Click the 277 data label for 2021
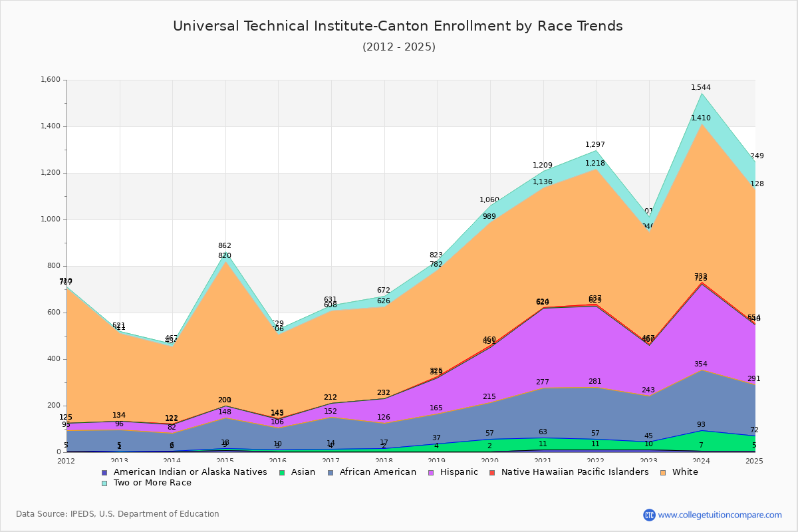Image resolution: width=798 pixels, height=532 pixels. click(x=543, y=382)
